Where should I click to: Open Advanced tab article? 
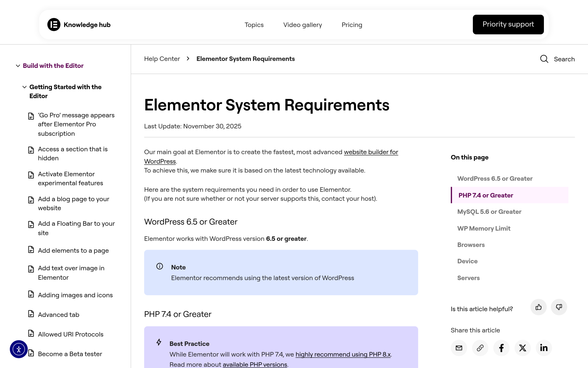pos(59,314)
